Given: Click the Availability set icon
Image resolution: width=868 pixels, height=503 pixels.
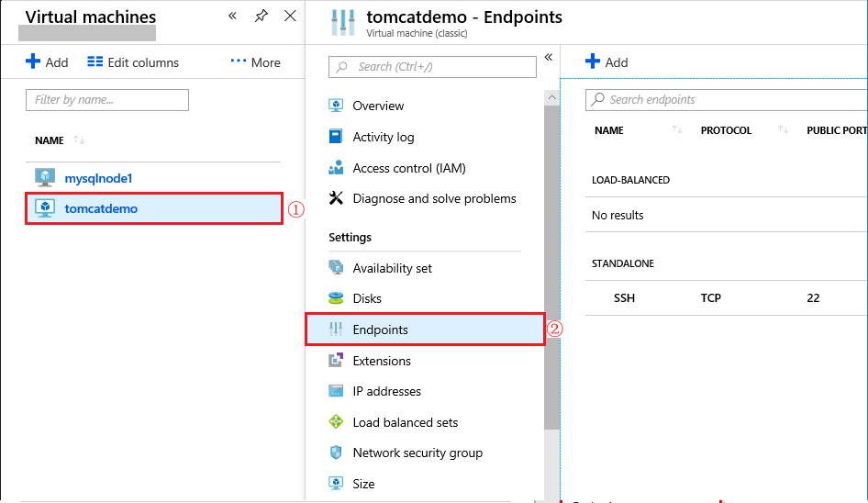Looking at the screenshot, I should coord(336,268).
